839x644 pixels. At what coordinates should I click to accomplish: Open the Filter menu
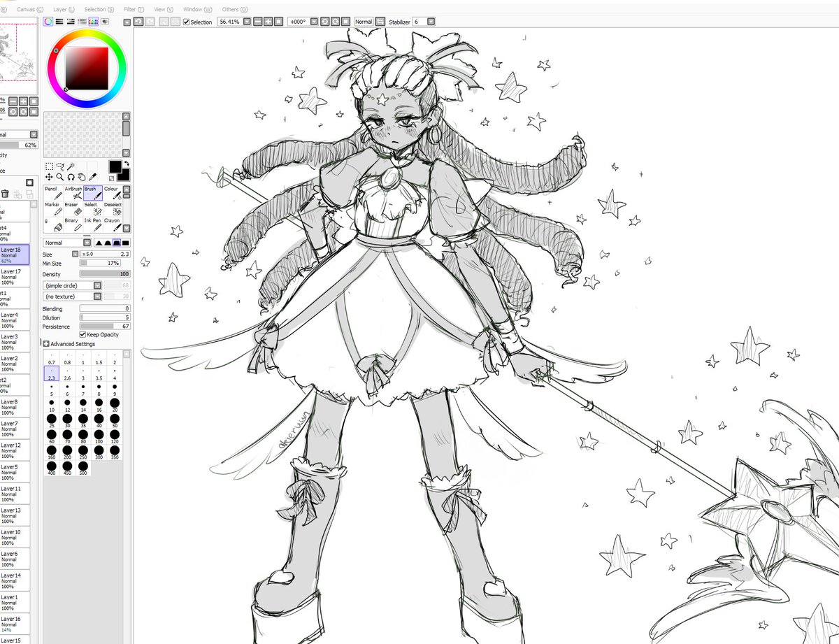tap(134, 9)
